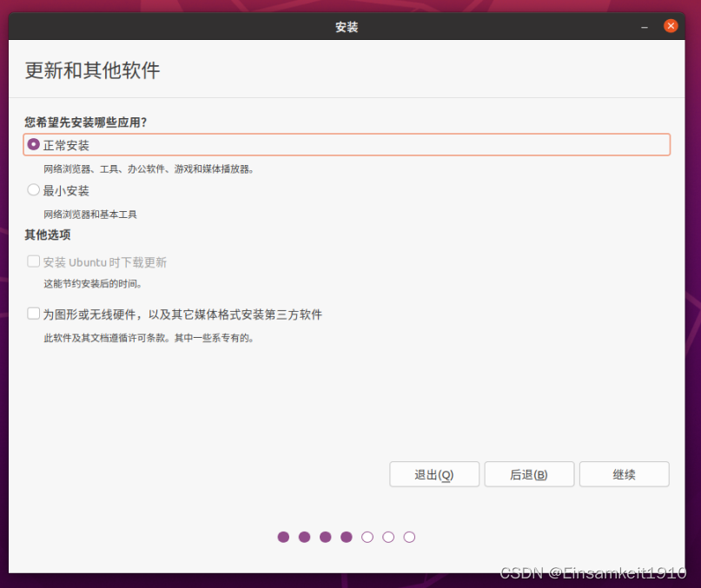
Task: Click the 更新和其他软件 page heading
Action: [x=92, y=70]
